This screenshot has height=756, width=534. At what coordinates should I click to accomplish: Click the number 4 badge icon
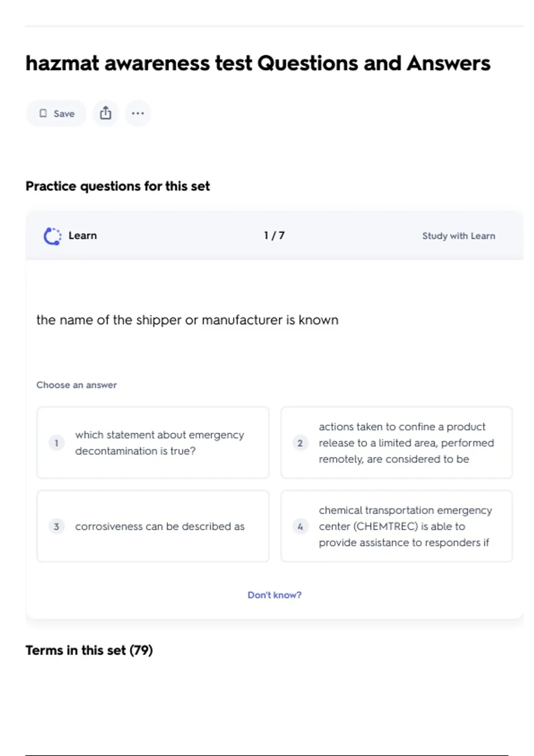[x=300, y=527]
